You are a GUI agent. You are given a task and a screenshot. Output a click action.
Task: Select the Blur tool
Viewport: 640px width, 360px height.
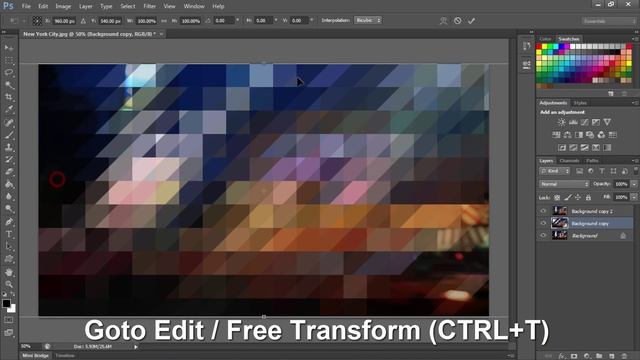(x=9, y=197)
